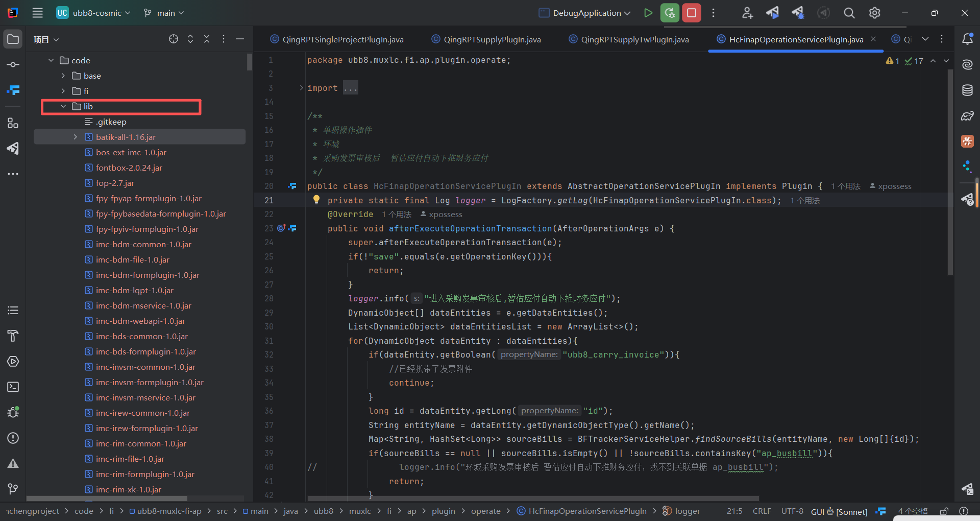Click override gutter icon on line 23
The image size is (980, 521).
[281, 228]
